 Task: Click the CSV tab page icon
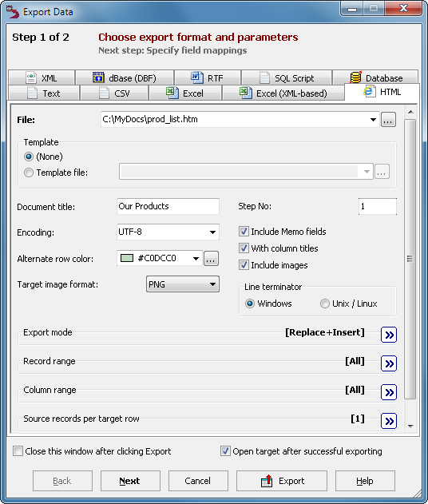pyautogui.click(x=104, y=93)
